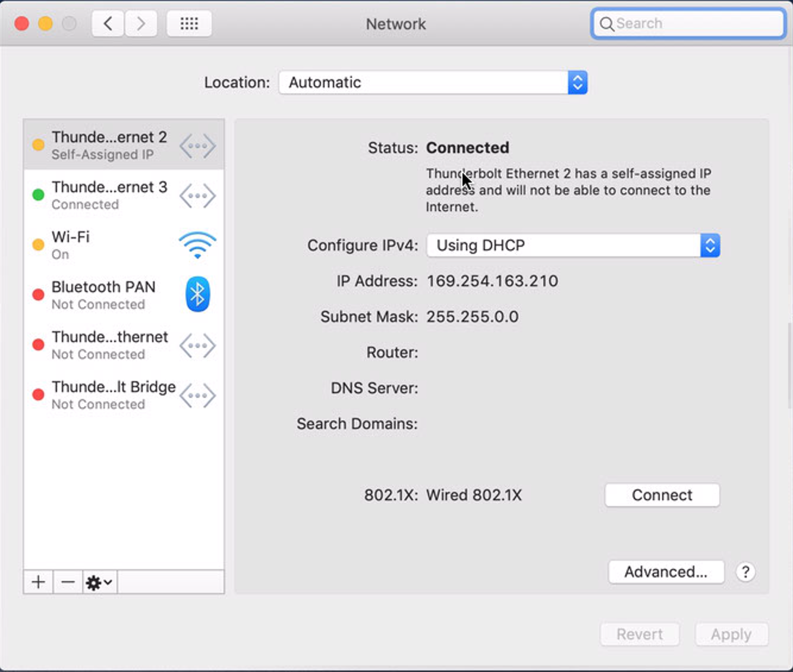Go back with the left chevron button
Screen dimensions: 793x672
108,24
